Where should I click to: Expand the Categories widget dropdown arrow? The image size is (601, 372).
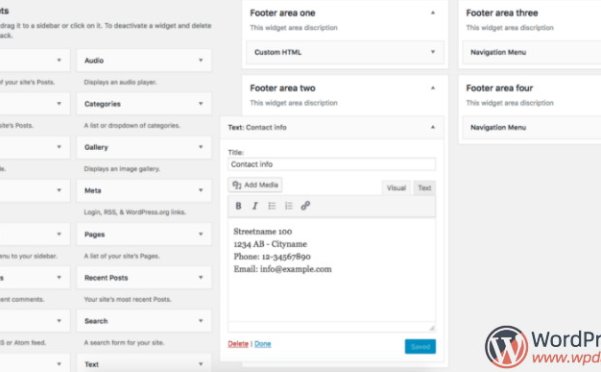point(200,103)
